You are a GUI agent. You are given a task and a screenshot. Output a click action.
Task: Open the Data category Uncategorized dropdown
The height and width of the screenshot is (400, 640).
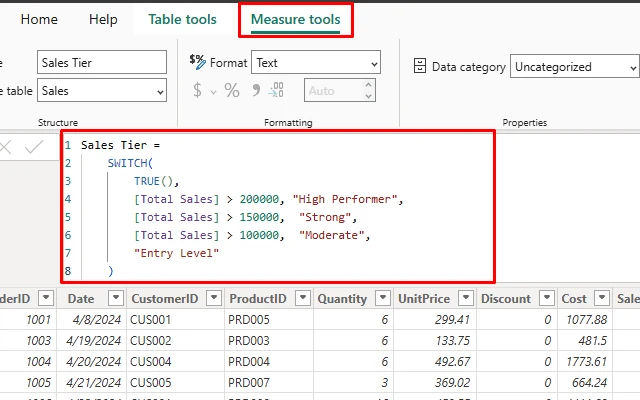(575, 67)
